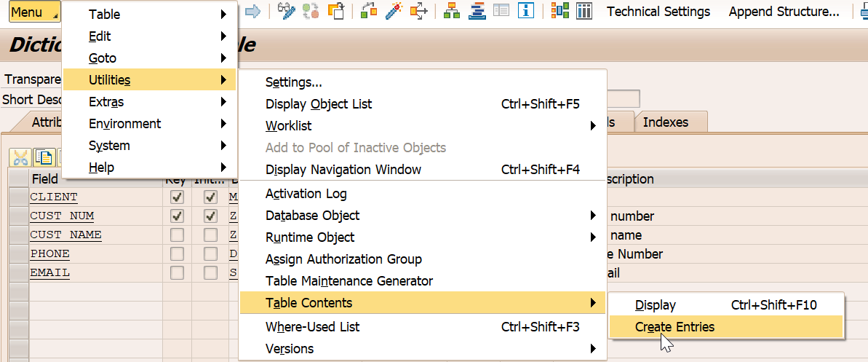The width and height of the screenshot is (868, 362).
Task: Toggle Key checkbox for CLIENT row
Action: coord(177,197)
